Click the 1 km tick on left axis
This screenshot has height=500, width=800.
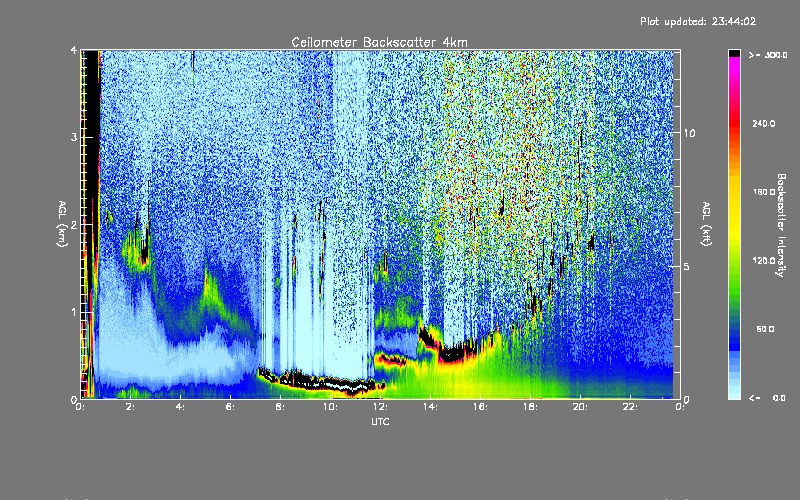coord(74,312)
